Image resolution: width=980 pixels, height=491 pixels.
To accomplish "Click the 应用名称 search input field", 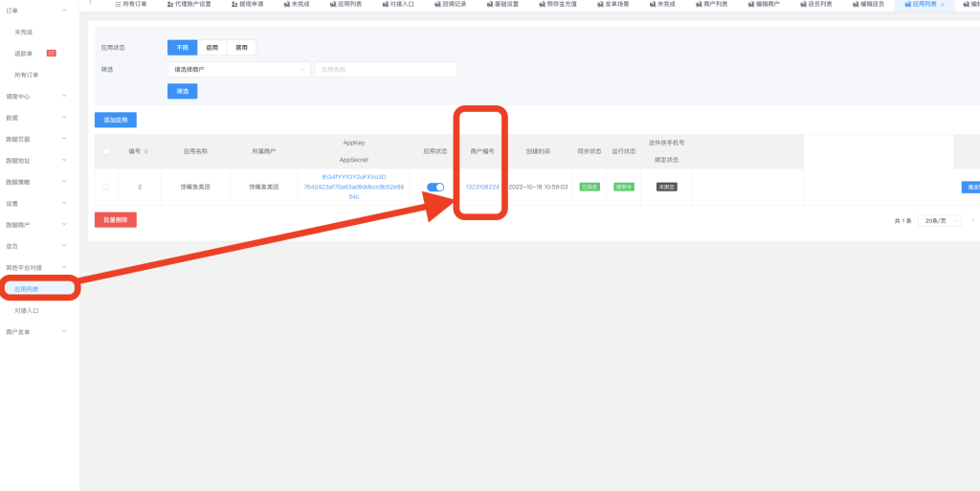I will point(385,69).
